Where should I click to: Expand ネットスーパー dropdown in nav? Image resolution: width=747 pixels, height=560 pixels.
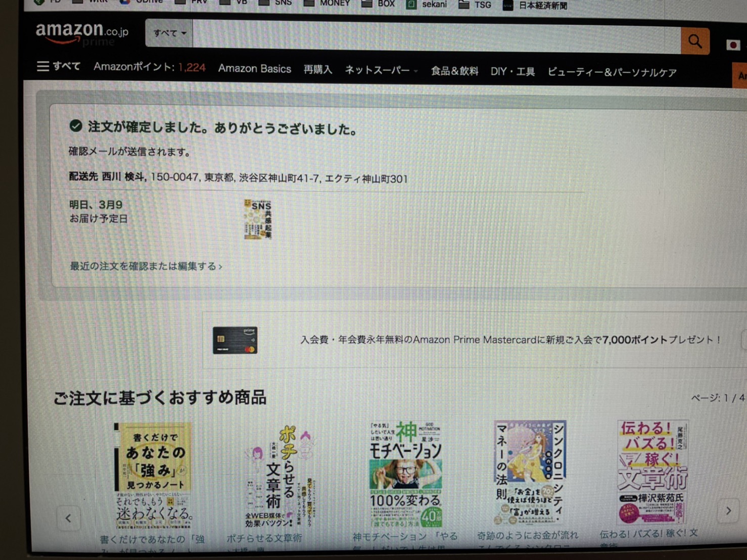click(382, 70)
